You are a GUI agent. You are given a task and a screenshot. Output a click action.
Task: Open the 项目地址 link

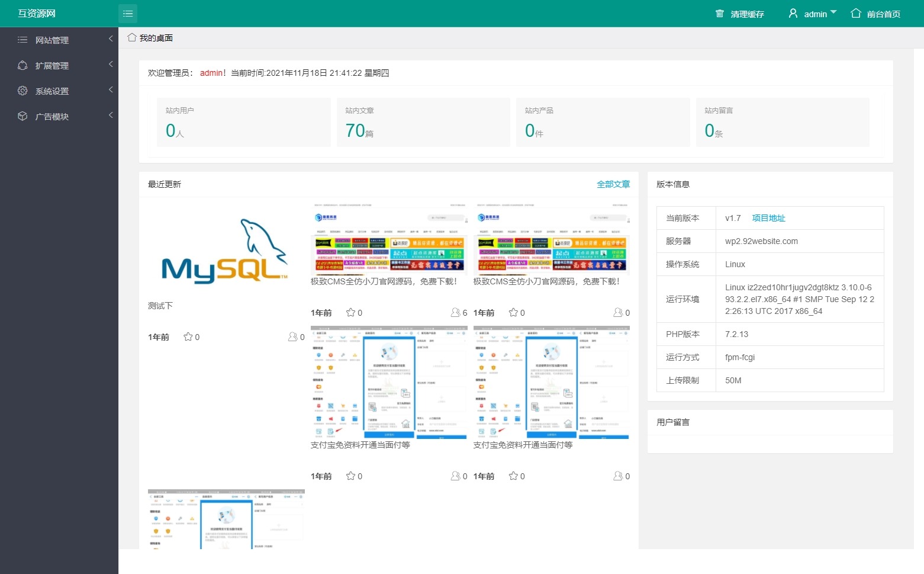pos(768,218)
